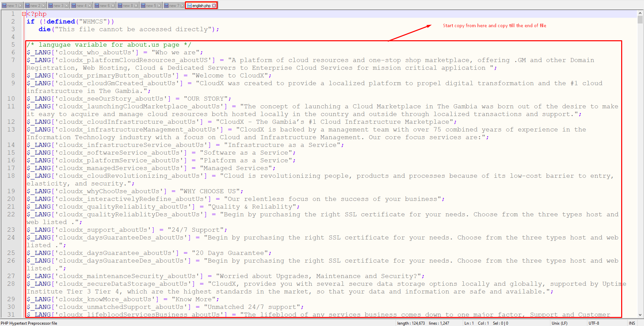
Task: Close the new 4 tab
Action: click(90, 5)
